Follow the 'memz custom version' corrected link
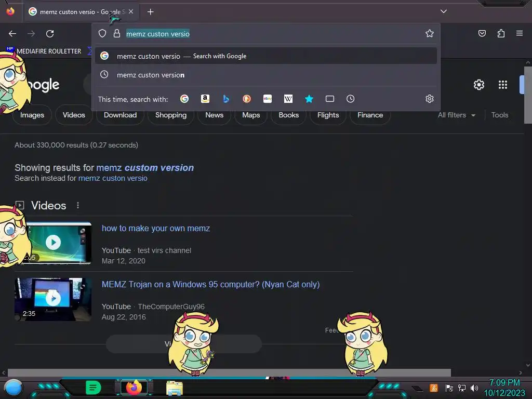 pyautogui.click(x=145, y=168)
